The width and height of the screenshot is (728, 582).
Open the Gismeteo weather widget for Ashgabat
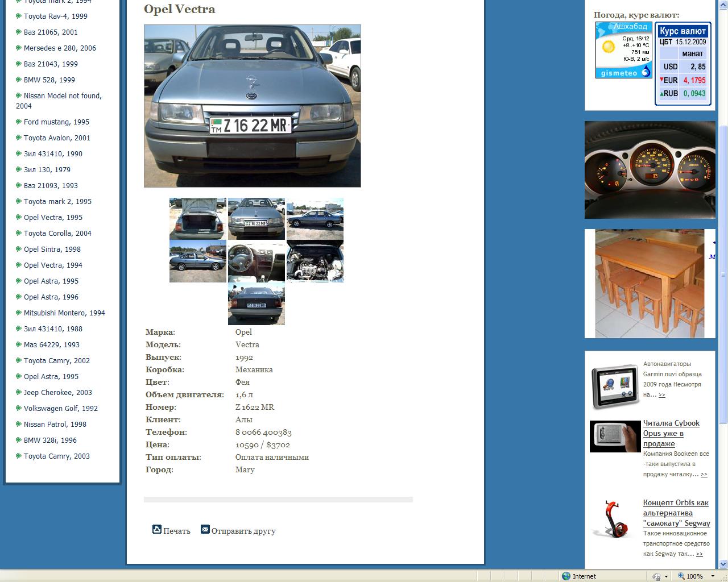click(623, 50)
